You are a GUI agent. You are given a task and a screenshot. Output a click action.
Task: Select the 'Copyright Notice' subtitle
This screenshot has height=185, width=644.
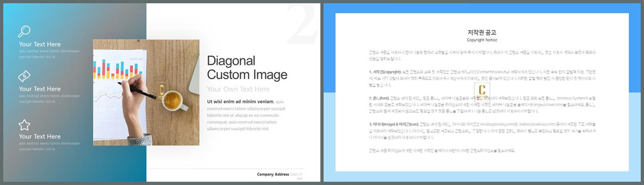(482, 40)
